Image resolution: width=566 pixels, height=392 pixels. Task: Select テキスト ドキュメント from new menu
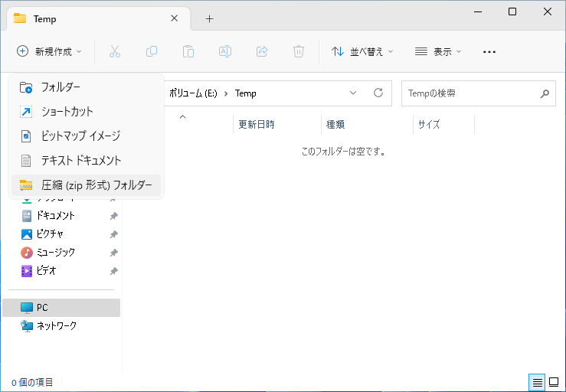[x=80, y=160]
